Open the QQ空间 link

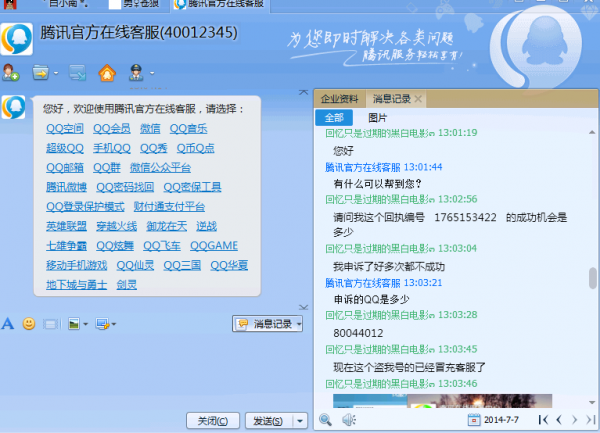click(x=65, y=129)
